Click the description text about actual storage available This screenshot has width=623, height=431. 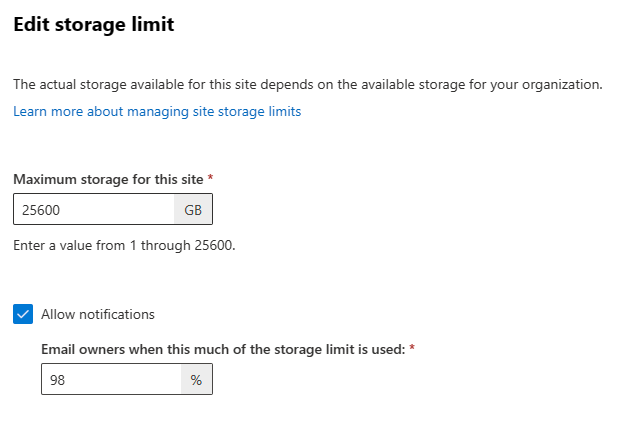pyautogui.click(x=307, y=84)
